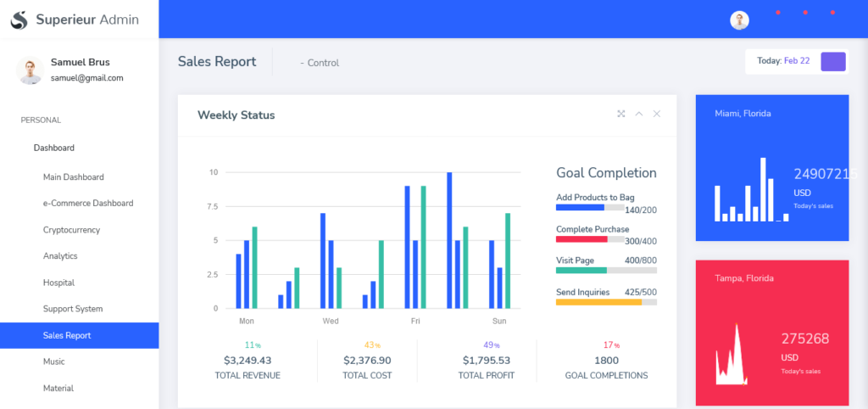Click the Send Inquiries progress bar

pyautogui.click(x=606, y=301)
